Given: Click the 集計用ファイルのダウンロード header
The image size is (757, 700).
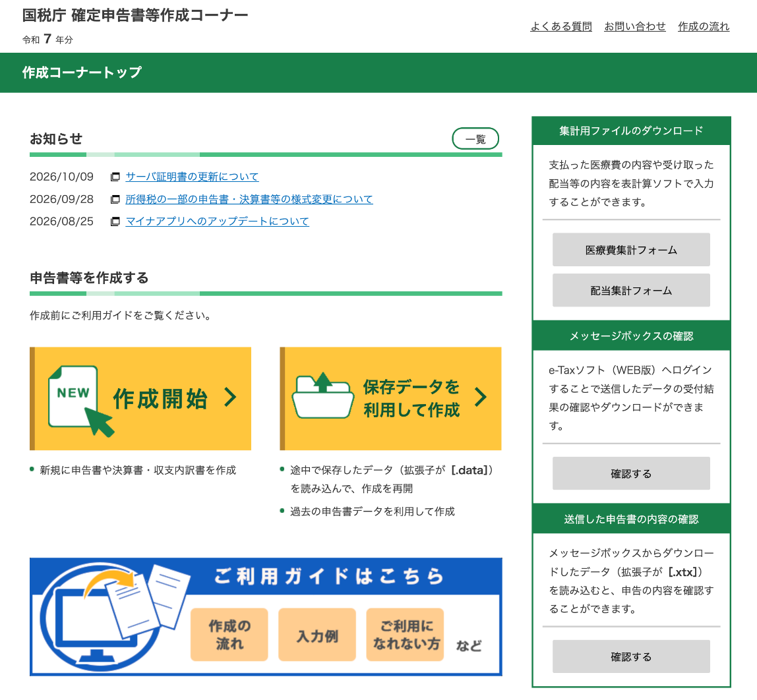Looking at the screenshot, I should 631,131.
